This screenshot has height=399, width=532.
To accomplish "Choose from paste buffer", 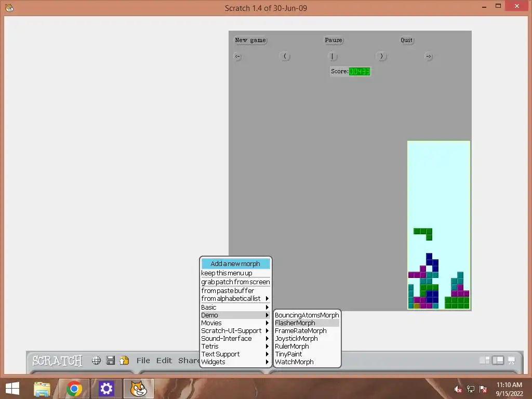I will pyautogui.click(x=236, y=291).
